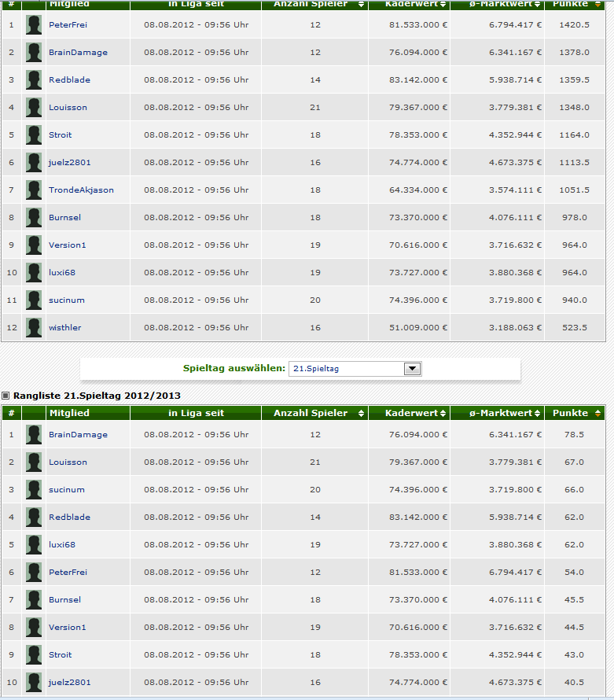Click the arrow button of the 21.Spieltag combo box
Viewport: 614px width, 700px height.
click(412, 369)
